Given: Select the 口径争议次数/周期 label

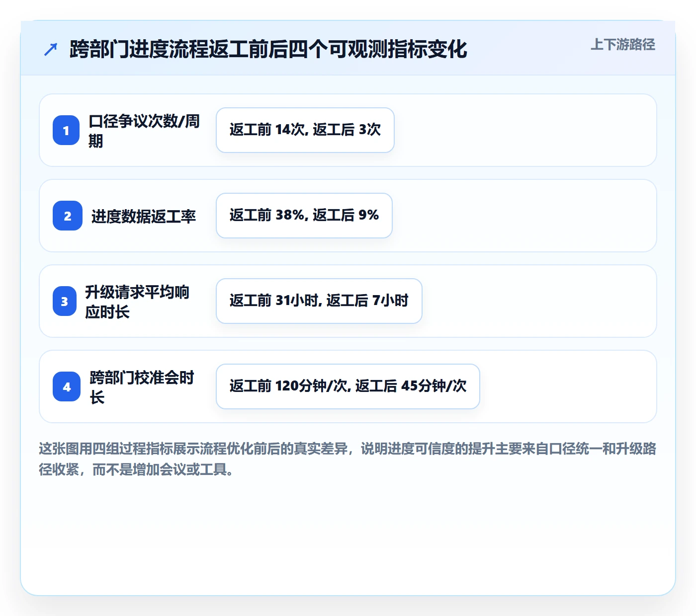Looking at the screenshot, I should tap(144, 131).
